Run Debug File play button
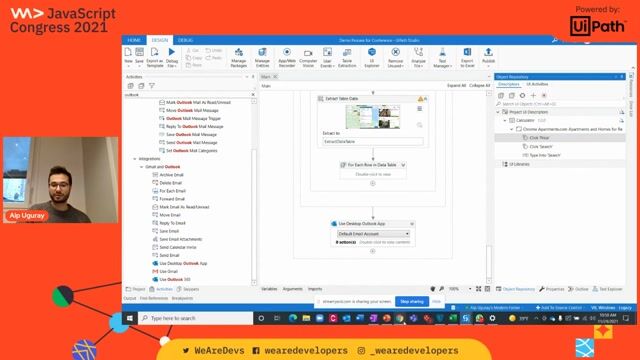The width and height of the screenshot is (640, 360). pos(172,52)
